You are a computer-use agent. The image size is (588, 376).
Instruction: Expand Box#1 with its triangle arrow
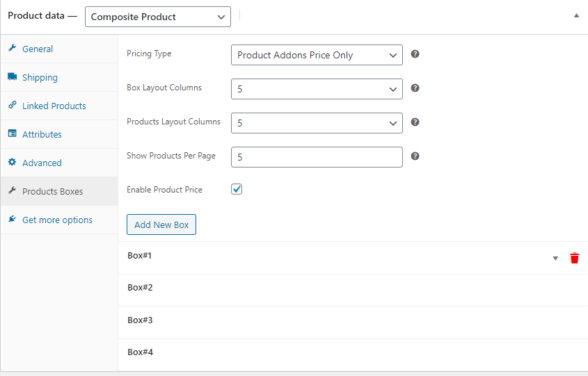pyautogui.click(x=555, y=259)
